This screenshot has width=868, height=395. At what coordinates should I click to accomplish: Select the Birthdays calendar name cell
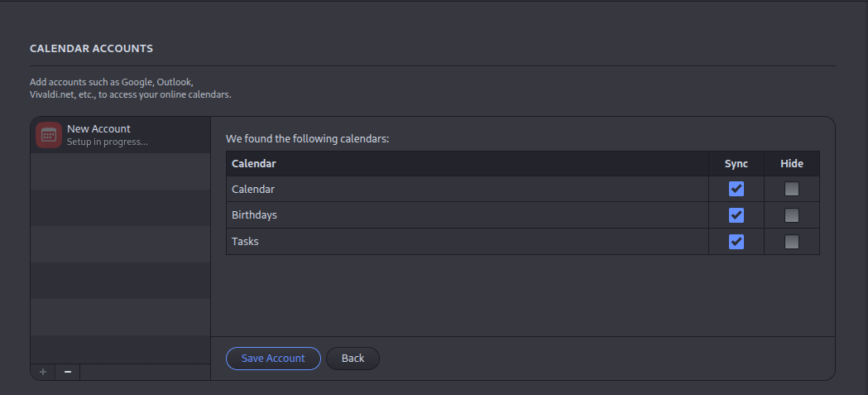pyautogui.click(x=468, y=215)
